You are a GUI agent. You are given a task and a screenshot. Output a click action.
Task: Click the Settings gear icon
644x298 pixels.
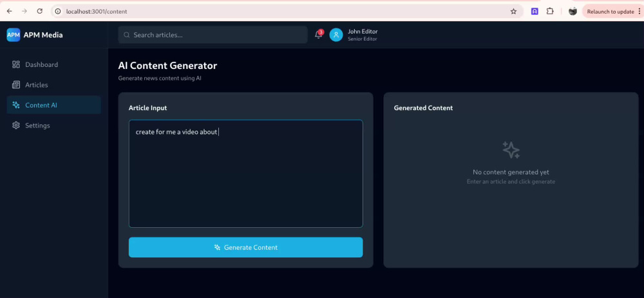tap(16, 126)
